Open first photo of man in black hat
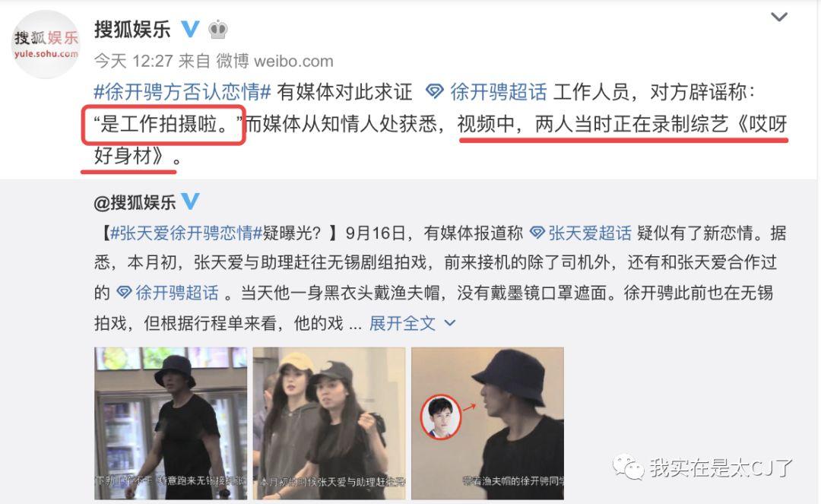 (171, 423)
